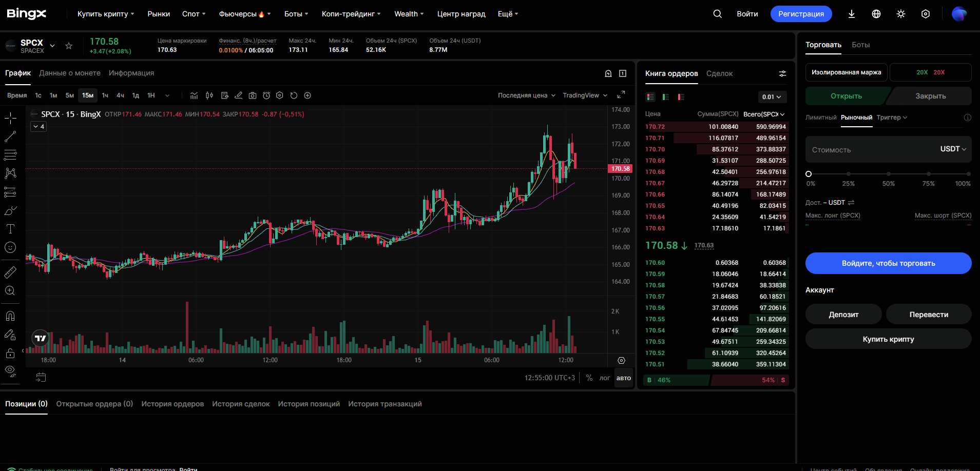Select the trend line drawing tool

[x=10, y=136]
